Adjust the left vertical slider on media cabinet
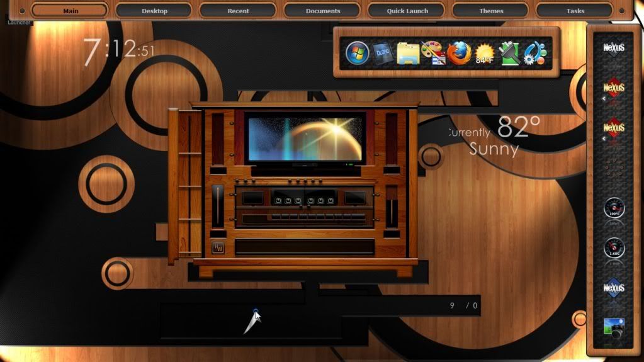This screenshot has height=362, width=644. 218,206
